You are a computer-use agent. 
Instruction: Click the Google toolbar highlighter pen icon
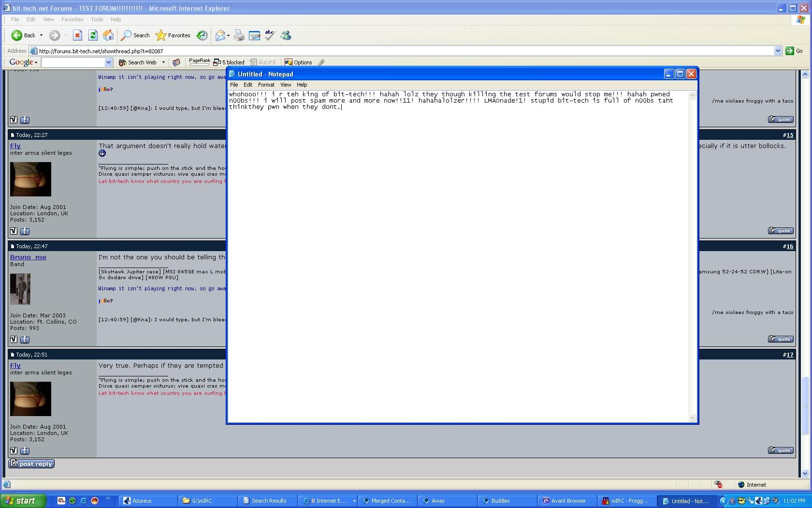tap(321, 62)
